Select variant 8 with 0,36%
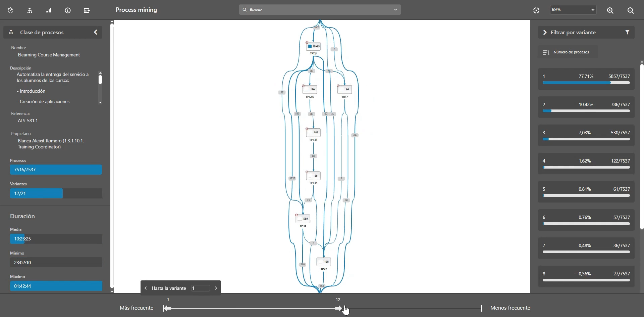Viewport: 644px width, 317px height. click(586, 277)
